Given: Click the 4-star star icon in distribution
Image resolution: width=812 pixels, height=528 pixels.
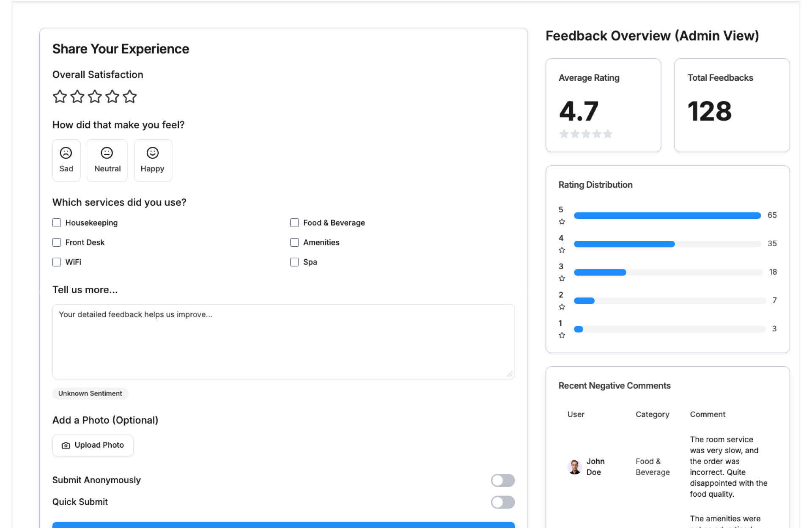Looking at the screenshot, I should pos(562,250).
